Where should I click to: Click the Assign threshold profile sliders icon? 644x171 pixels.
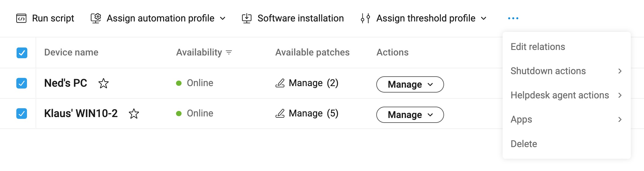(365, 18)
